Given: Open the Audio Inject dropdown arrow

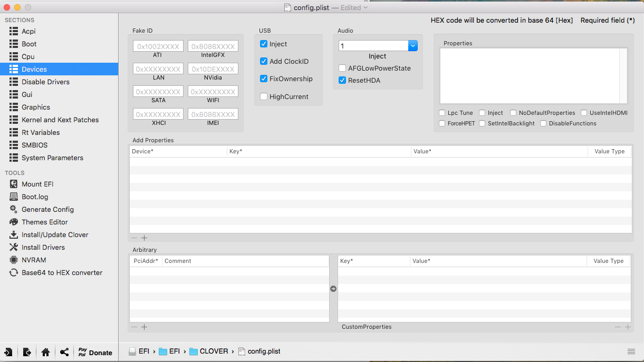Looking at the screenshot, I should click(x=413, y=46).
